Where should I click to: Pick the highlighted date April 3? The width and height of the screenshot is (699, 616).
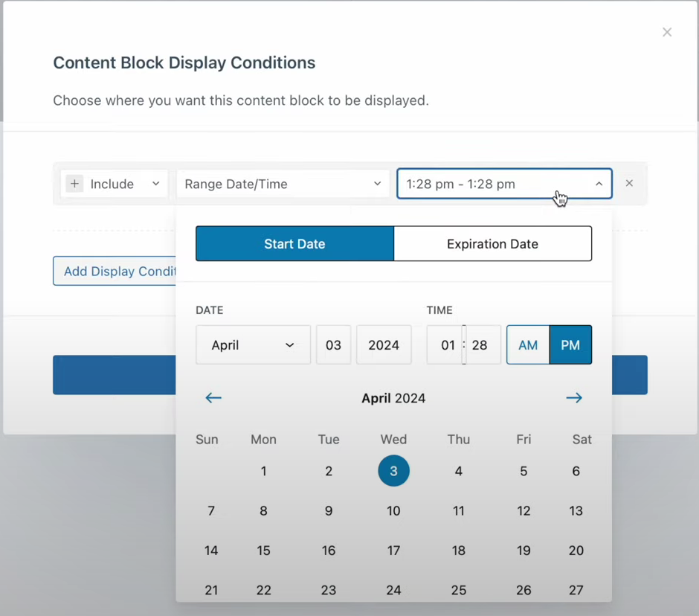pos(393,471)
